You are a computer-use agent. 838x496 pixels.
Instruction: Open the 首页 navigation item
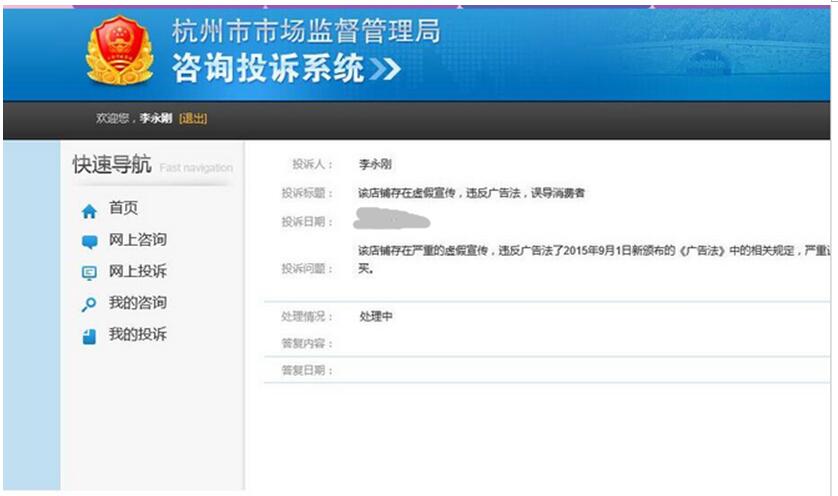click(123, 208)
